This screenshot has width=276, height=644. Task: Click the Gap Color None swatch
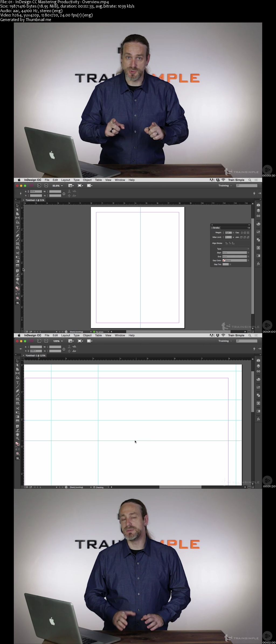tap(224, 260)
